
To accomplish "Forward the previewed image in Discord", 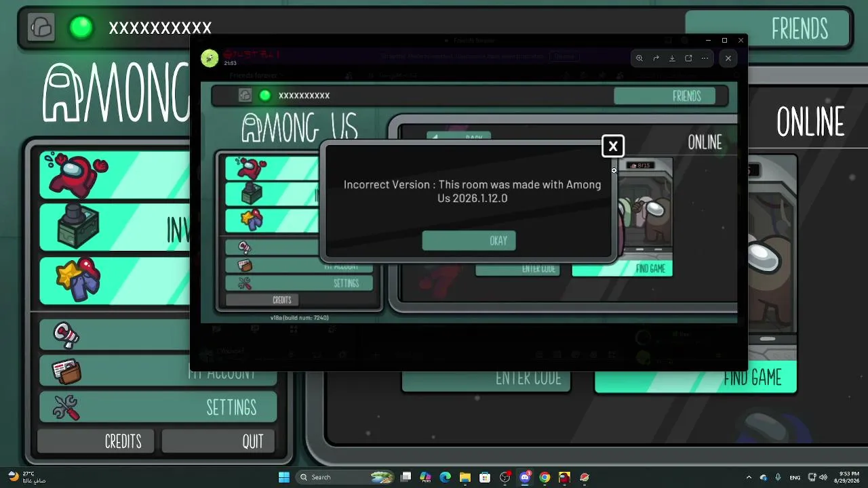I will (656, 58).
